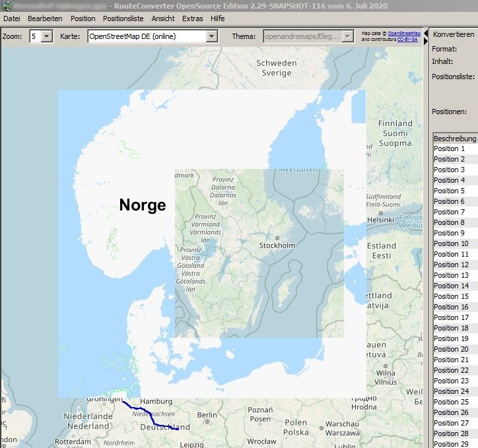Open the Datei menu

[x=11, y=18]
